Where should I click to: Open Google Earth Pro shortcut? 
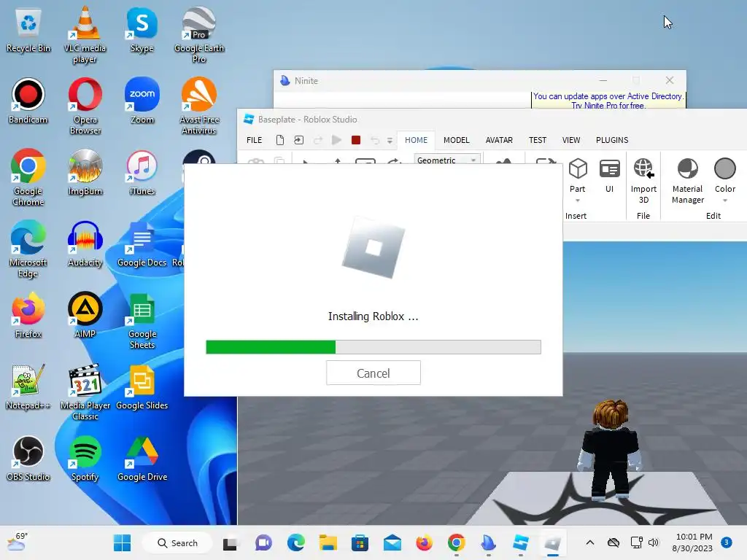(x=199, y=34)
